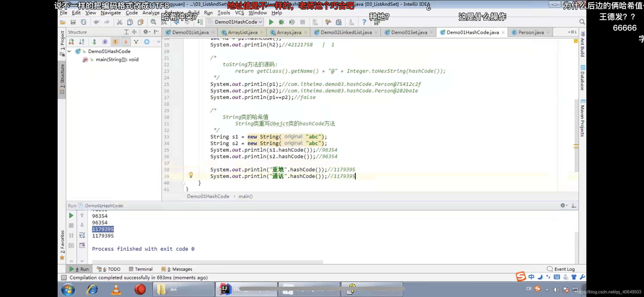644x297 pixels.
Task: Collapse the Demo01HashCode tree node
Action: 69,51
